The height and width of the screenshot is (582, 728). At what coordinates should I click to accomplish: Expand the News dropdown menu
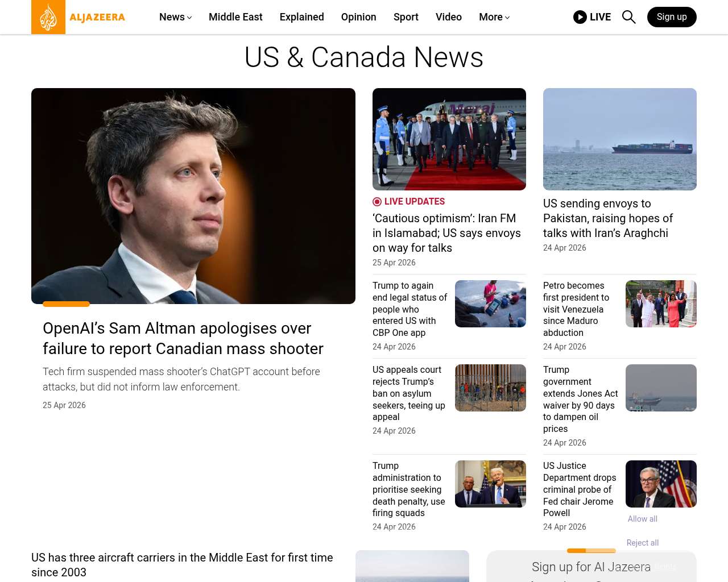175,17
